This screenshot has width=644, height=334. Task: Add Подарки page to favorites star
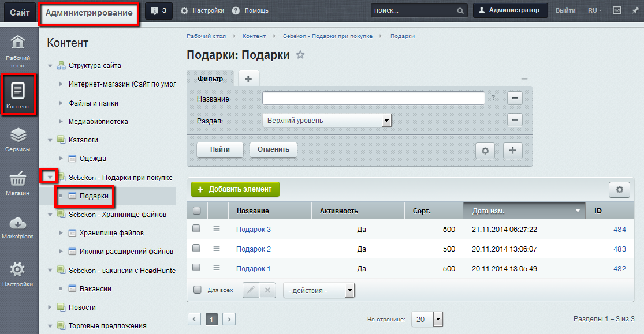(300, 55)
